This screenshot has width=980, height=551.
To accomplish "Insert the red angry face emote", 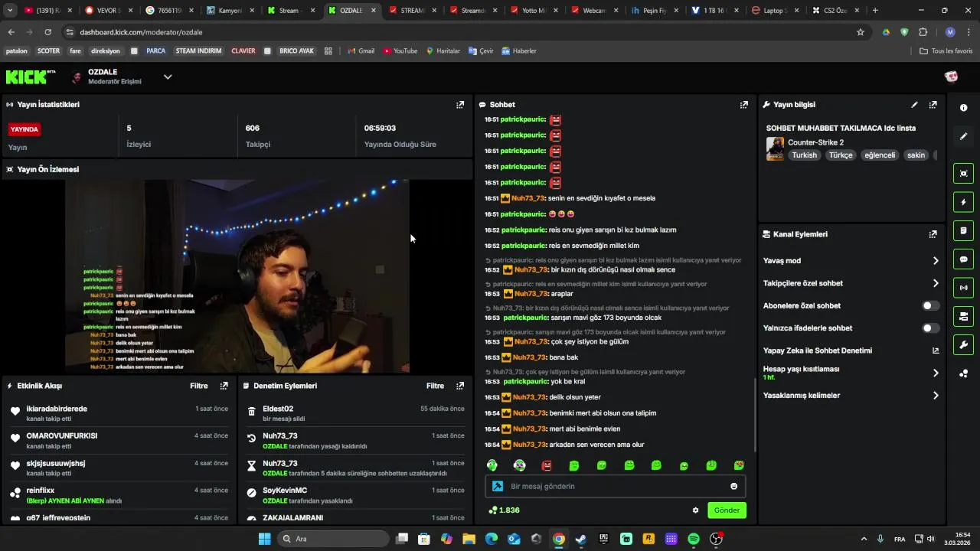I will tap(547, 465).
